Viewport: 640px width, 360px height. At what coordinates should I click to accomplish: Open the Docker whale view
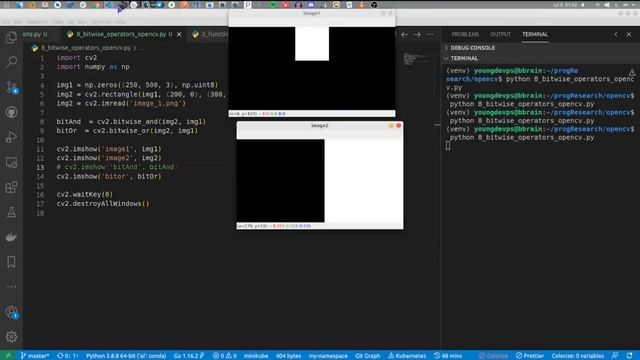coord(11,237)
